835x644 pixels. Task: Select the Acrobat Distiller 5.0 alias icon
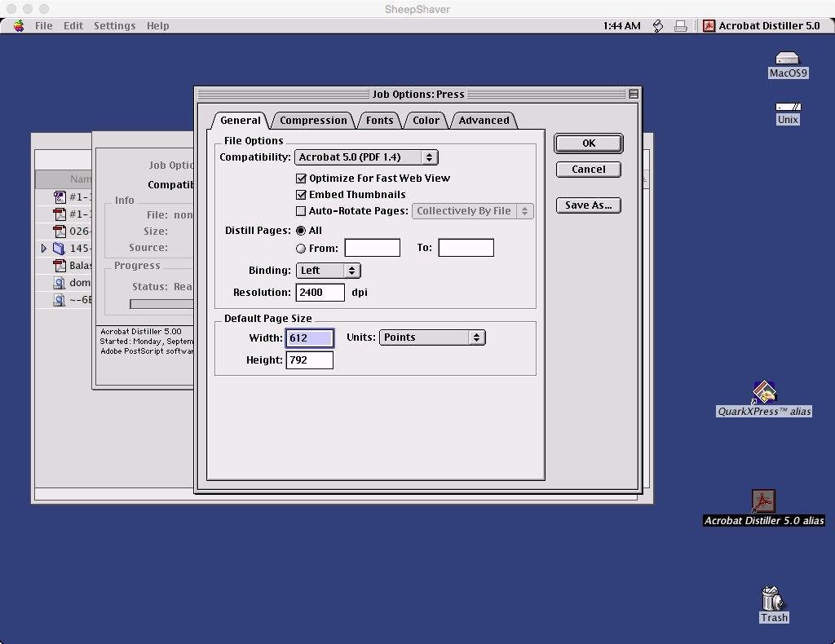point(763,501)
